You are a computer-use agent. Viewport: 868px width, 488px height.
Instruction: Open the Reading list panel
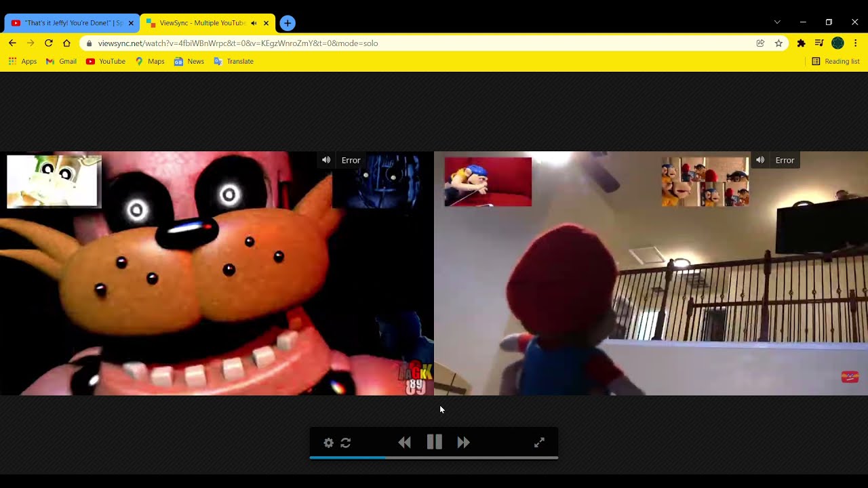(x=836, y=62)
